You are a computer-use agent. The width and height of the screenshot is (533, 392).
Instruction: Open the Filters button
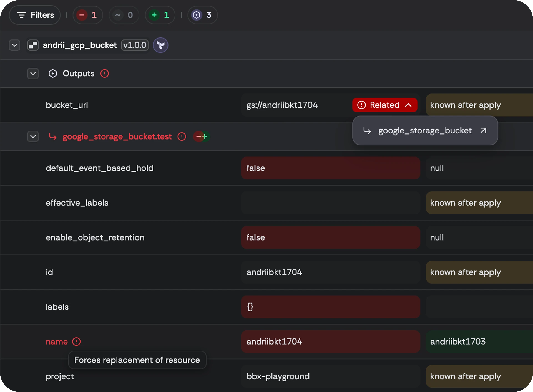tap(35, 15)
